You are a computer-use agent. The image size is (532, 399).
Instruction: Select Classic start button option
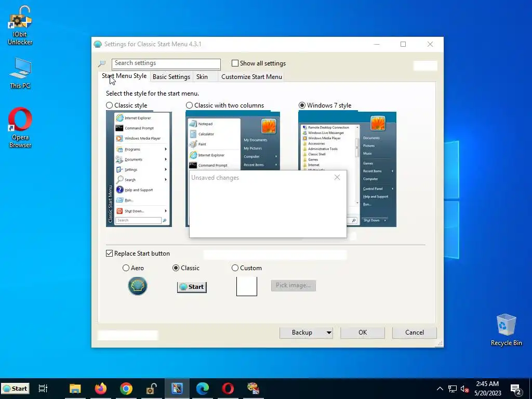(x=176, y=268)
